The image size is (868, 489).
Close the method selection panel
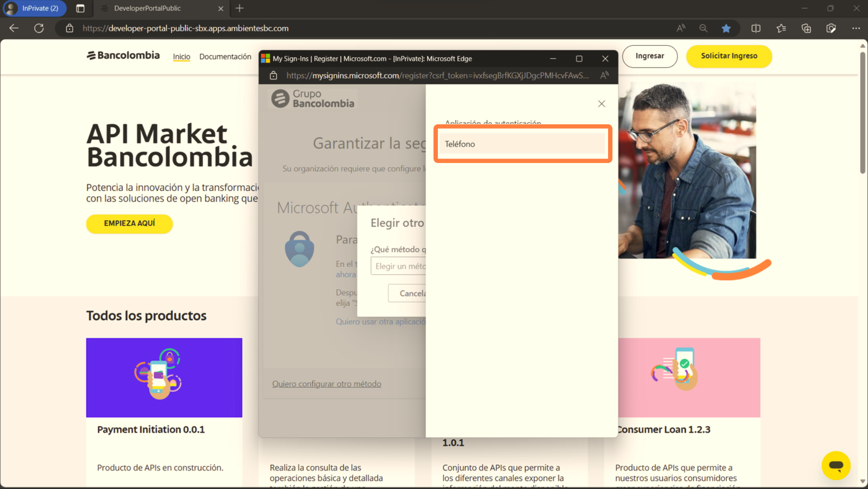click(601, 104)
